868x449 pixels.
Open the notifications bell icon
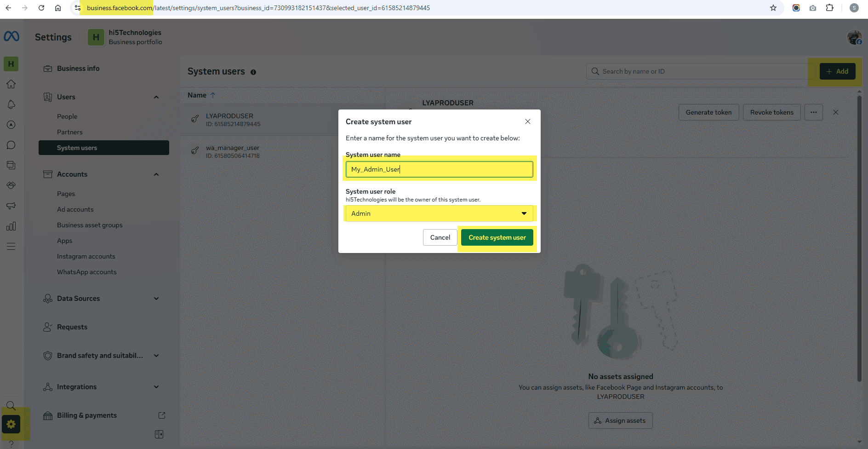click(11, 104)
